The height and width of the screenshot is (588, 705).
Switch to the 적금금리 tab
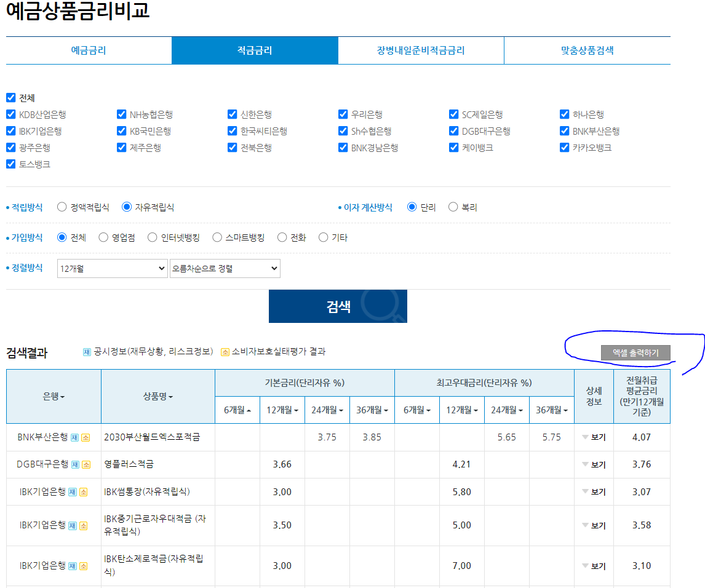(255, 50)
